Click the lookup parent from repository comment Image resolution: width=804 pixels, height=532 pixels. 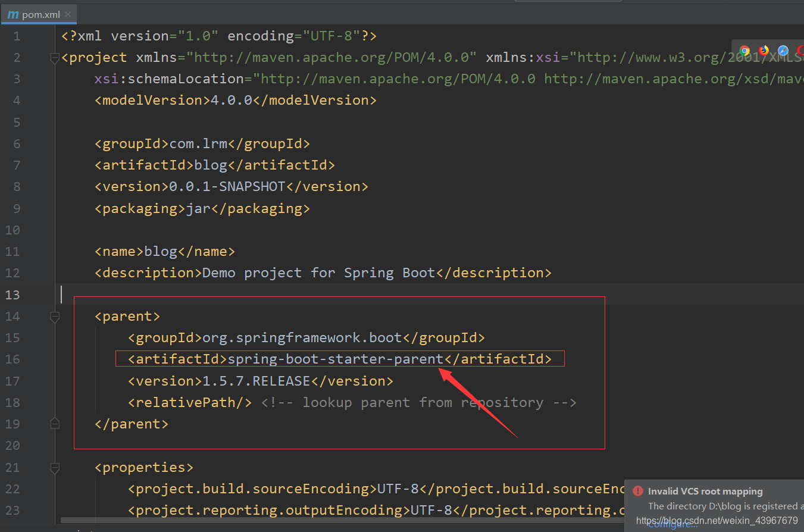[x=419, y=402]
